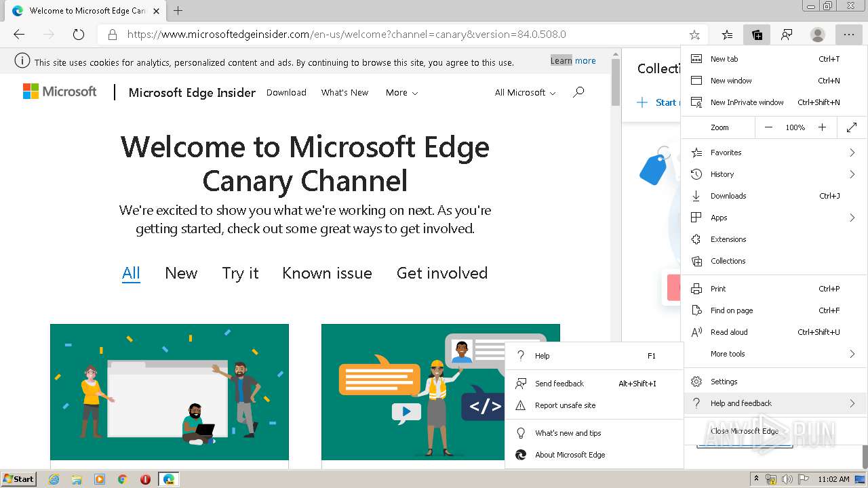The width and height of the screenshot is (868, 488).
Task: Open Internet Explorer from the taskbar
Action: tap(54, 479)
